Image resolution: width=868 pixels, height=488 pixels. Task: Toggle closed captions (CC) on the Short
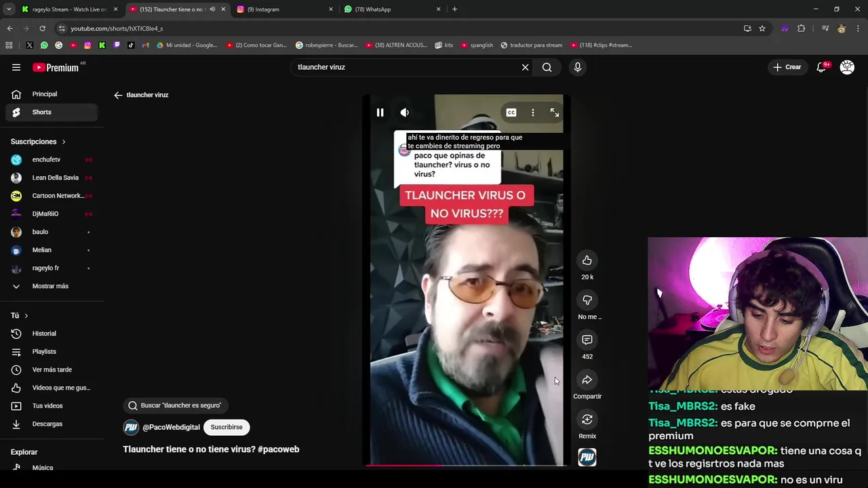click(511, 113)
